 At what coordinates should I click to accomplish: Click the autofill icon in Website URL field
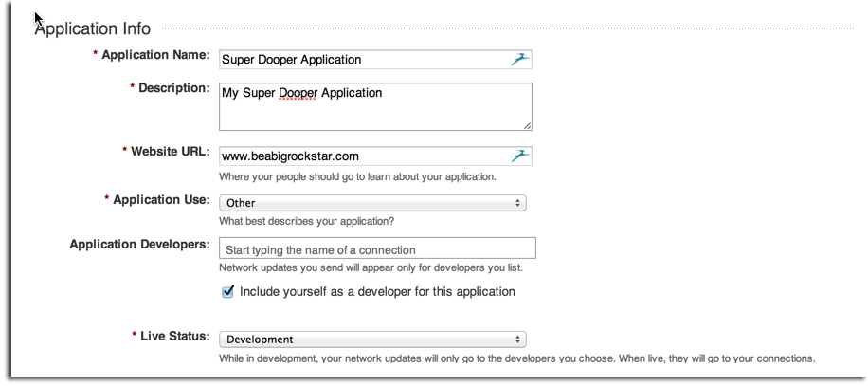click(517, 156)
